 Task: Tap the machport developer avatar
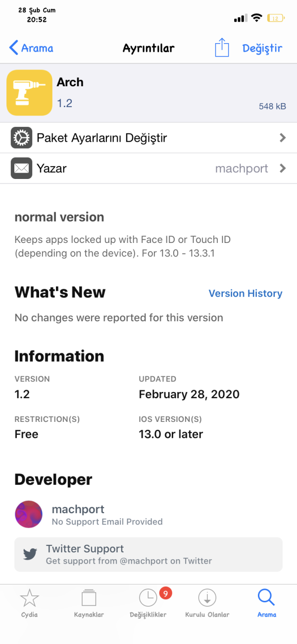tap(29, 514)
